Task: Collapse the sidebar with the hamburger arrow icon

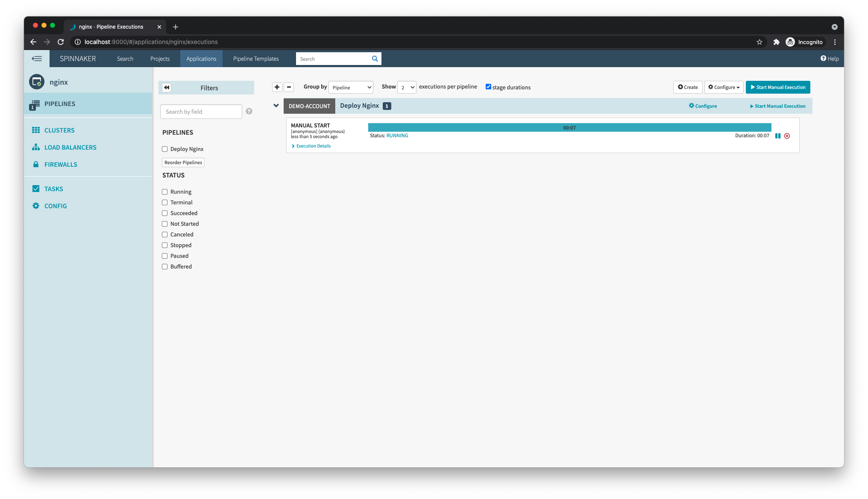Action: click(37, 59)
